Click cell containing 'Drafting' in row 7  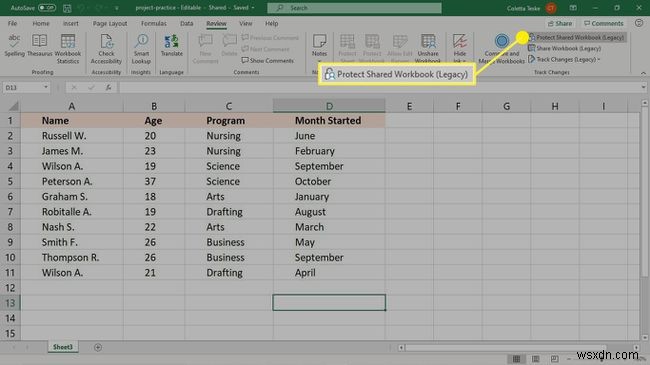click(229, 212)
